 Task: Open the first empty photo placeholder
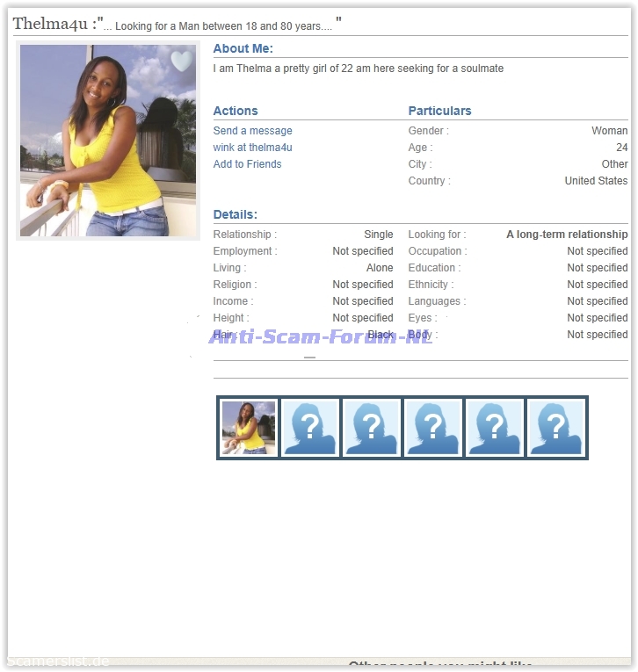[309, 428]
